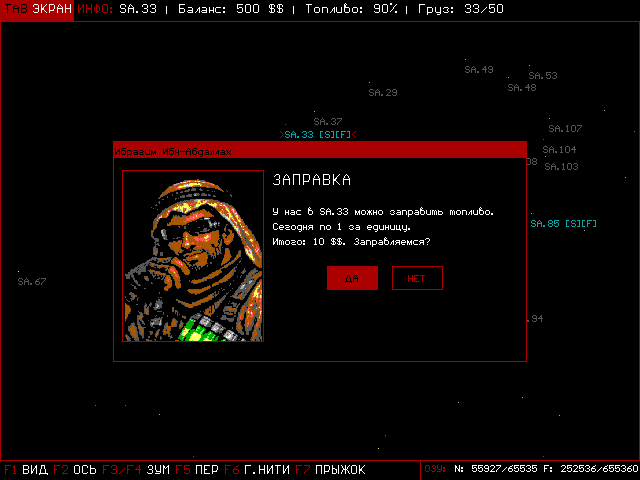
Task: Choose star SA.49 on the map
Action: (479, 70)
